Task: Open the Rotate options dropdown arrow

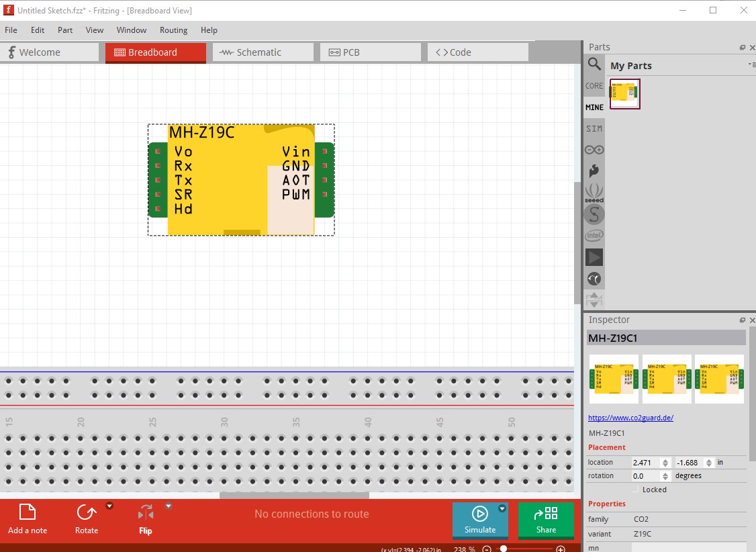Action: [x=109, y=506]
